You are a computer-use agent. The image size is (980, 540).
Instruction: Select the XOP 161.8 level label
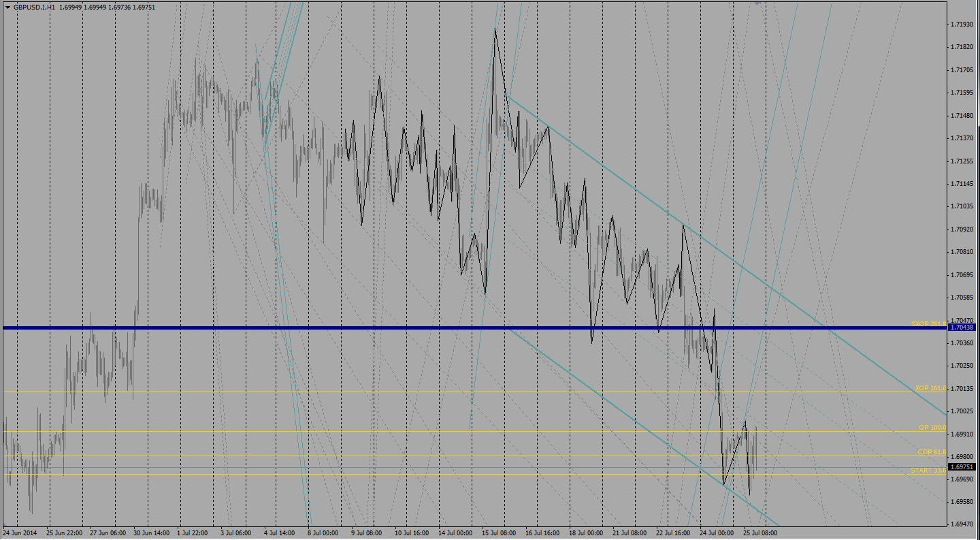click(x=930, y=387)
